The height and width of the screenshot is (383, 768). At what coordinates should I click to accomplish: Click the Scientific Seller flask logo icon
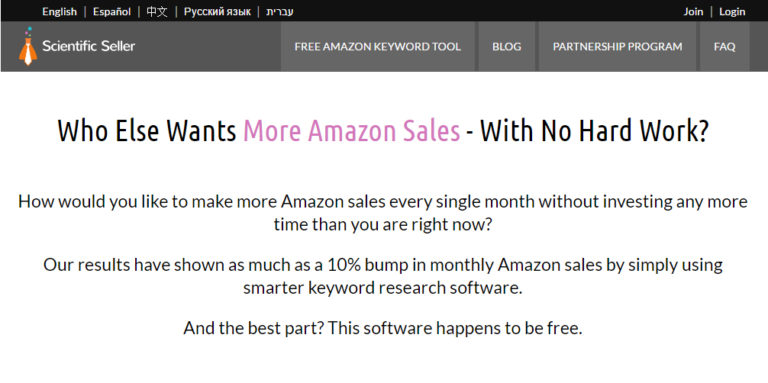(28, 46)
